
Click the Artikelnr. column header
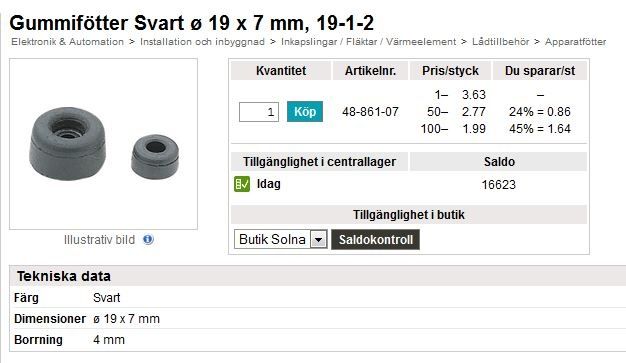[x=370, y=71]
